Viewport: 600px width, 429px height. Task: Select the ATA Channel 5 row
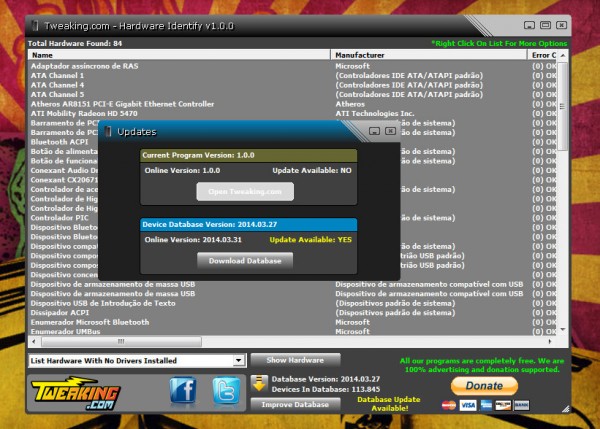pyautogui.click(x=293, y=94)
